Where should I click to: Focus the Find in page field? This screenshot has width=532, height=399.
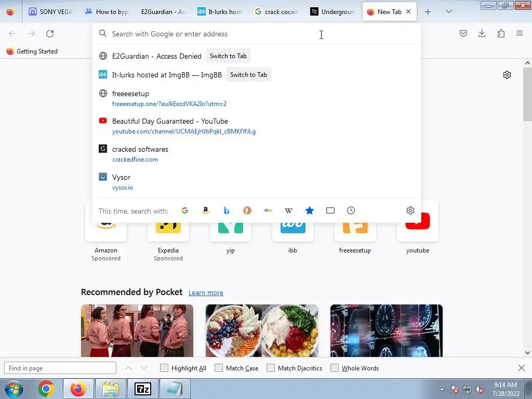60,368
